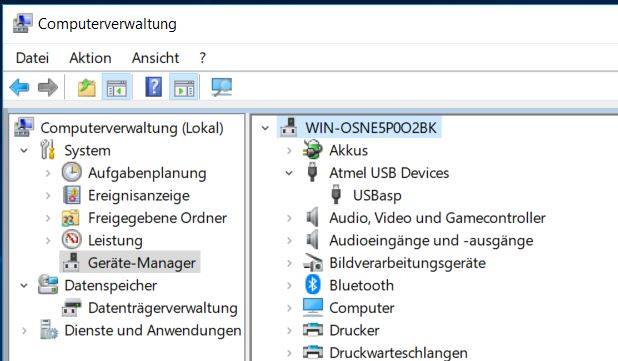The image size is (618, 361).
Task: Click the Leistung gauge icon
Action: (72, 240)
